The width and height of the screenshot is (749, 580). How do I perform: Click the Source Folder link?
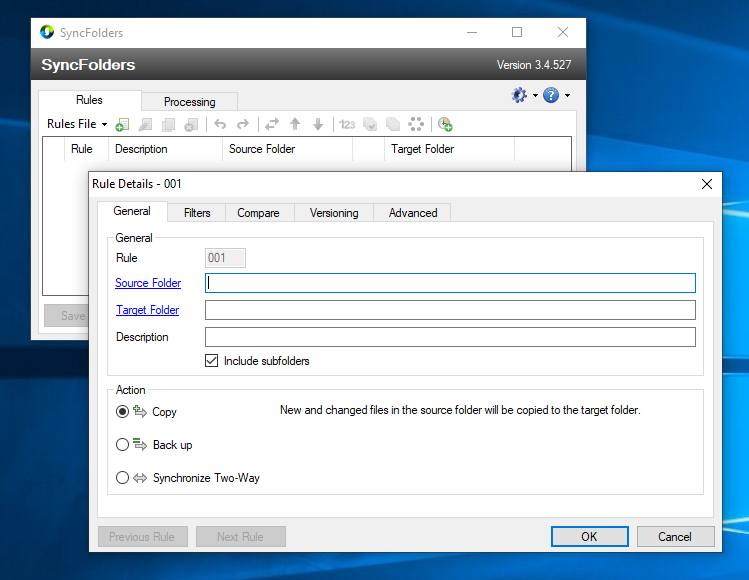point(148,283)
